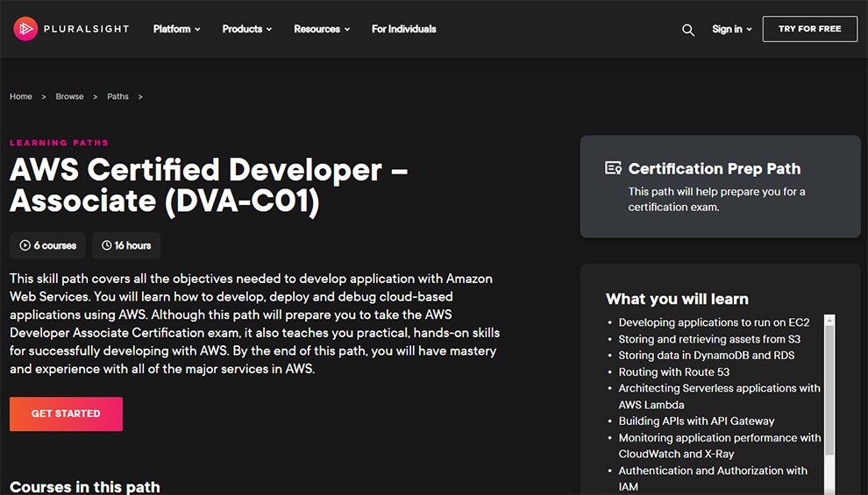868x495 pixels.
Task: Click 'Building APIs with API Gateway'
Action: (x=696, y=421)
